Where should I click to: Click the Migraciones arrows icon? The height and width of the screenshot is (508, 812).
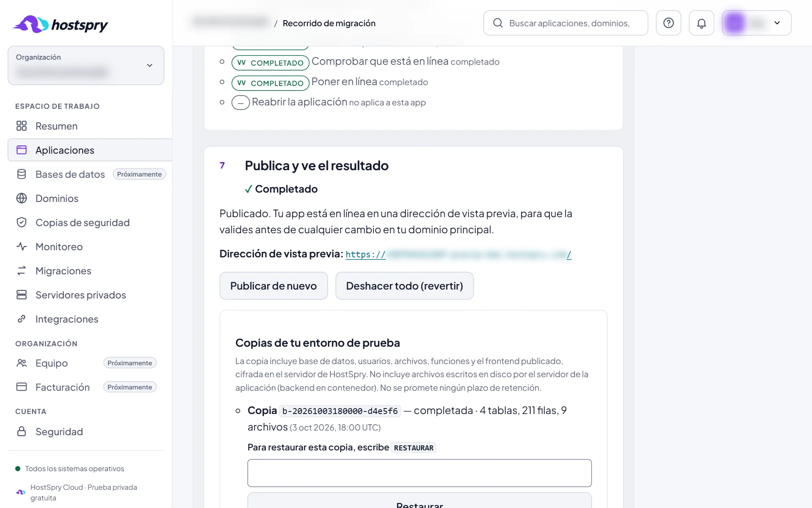[x=22, y=271]
